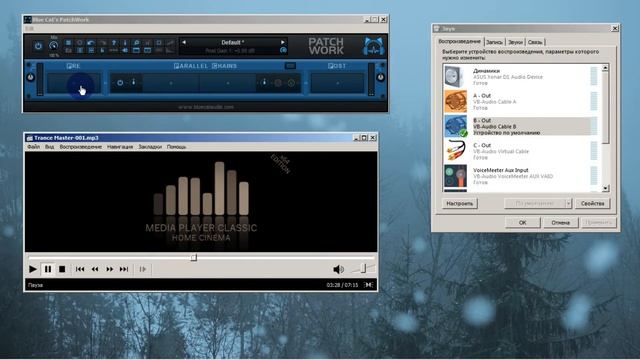Toggle the Pause button in the player
The width and height of the screenshot is (640, 360).
click(x=48, y=269)
